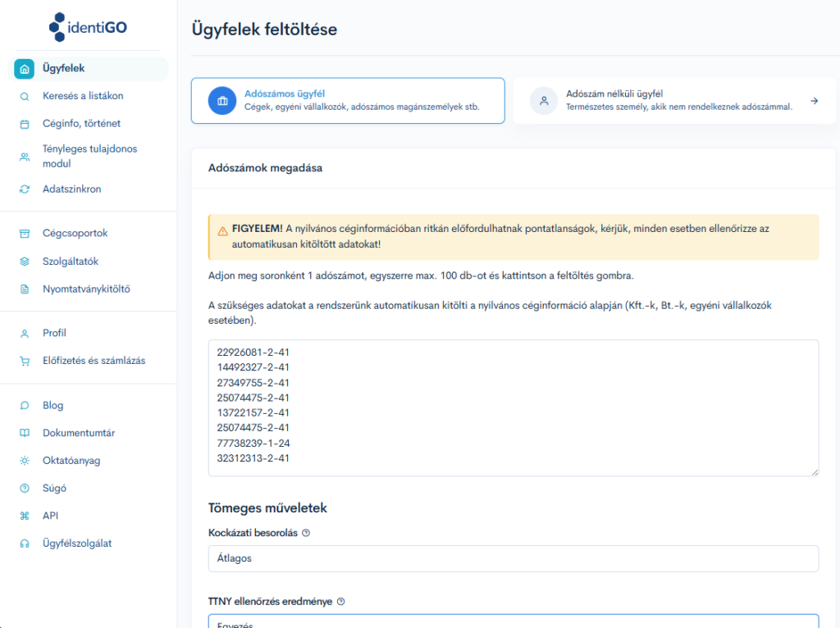Click the tax number line 32312313-2-41
Viewport: 840px width, 628px height.
(x=253, y=458)
